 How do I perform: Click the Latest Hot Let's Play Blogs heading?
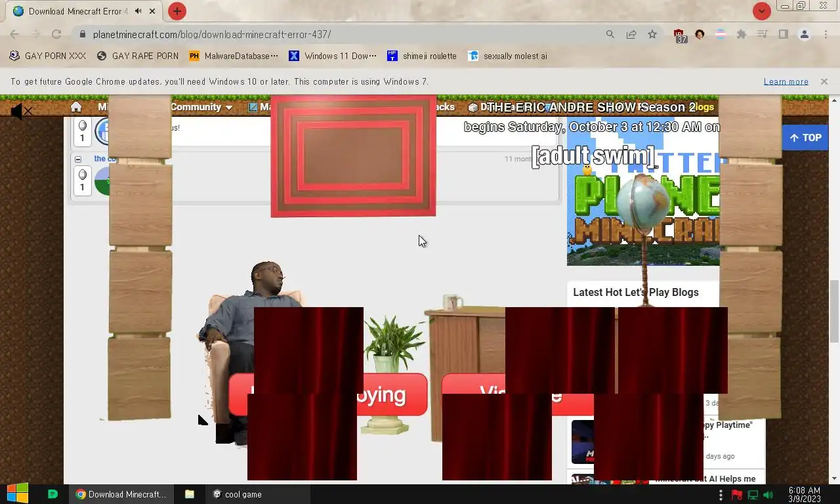tap(636, 292)
